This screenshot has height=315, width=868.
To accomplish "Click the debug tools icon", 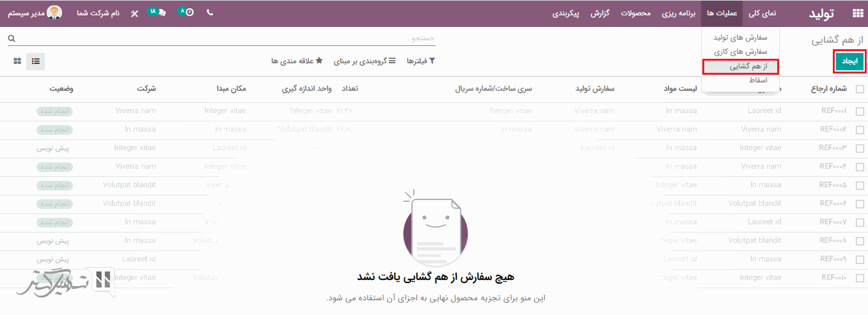I will coord(134,13).
